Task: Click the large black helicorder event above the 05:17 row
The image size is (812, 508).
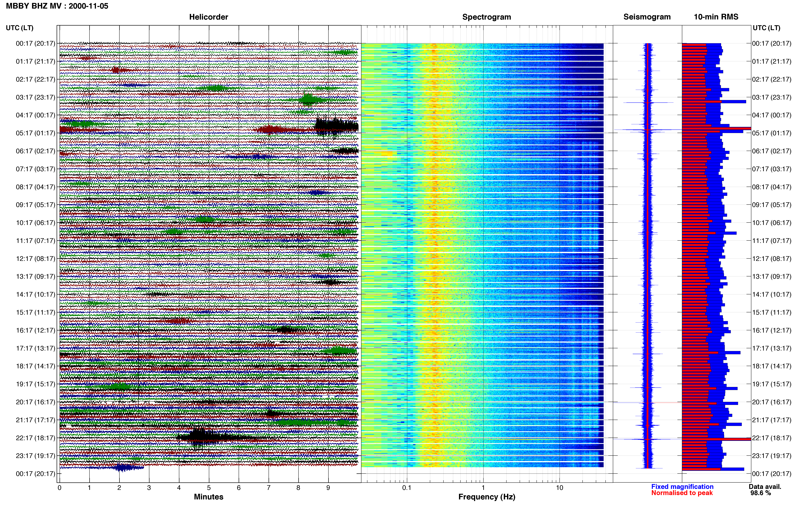Action: [337, 126]
